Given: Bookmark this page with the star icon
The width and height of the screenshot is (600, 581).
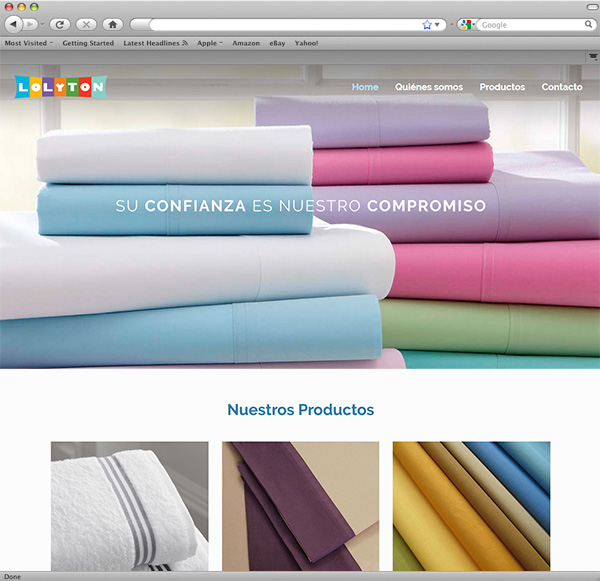Looking at the screenshot, I should pyautogui.click(x=427, y=24).
